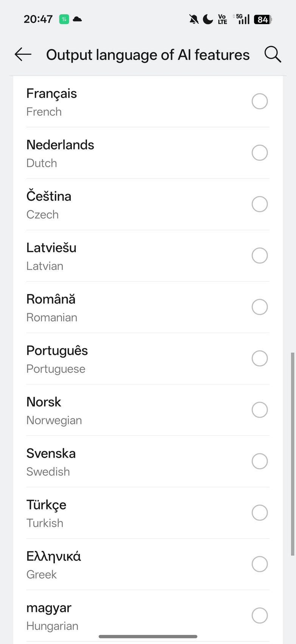Image resolution: width=296 pixels, height=644 pixels.
Task: Tap the battery level indicator
Action: [x=263, y=19]
